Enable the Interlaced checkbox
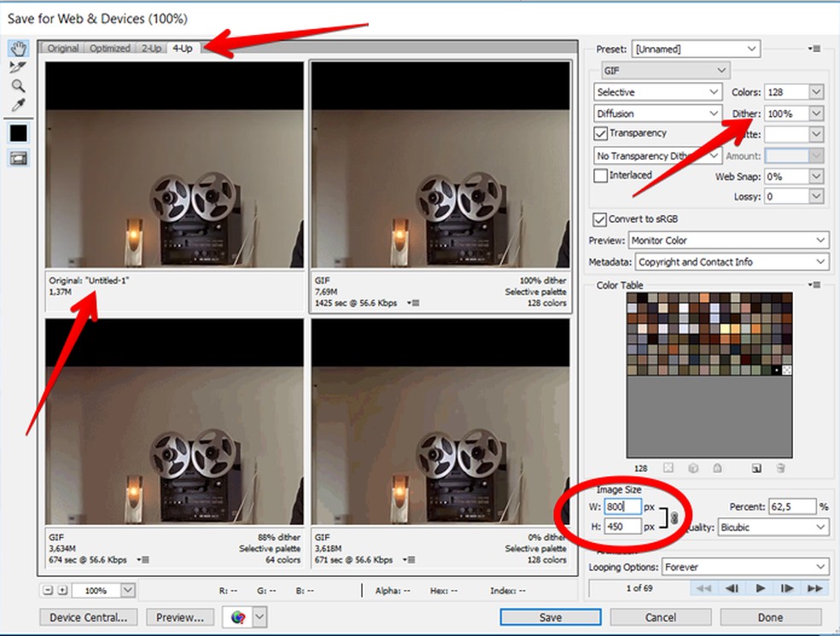840x636 pixels. [x=600, y=175]
